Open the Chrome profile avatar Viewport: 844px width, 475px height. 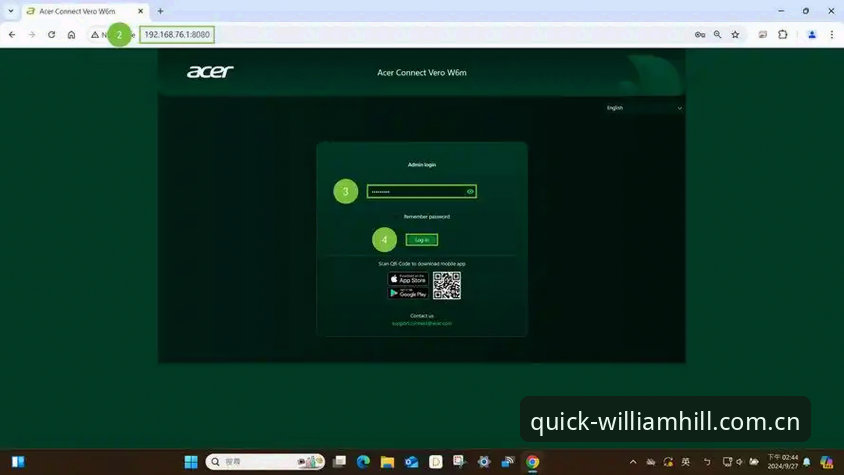coord(812,34)
